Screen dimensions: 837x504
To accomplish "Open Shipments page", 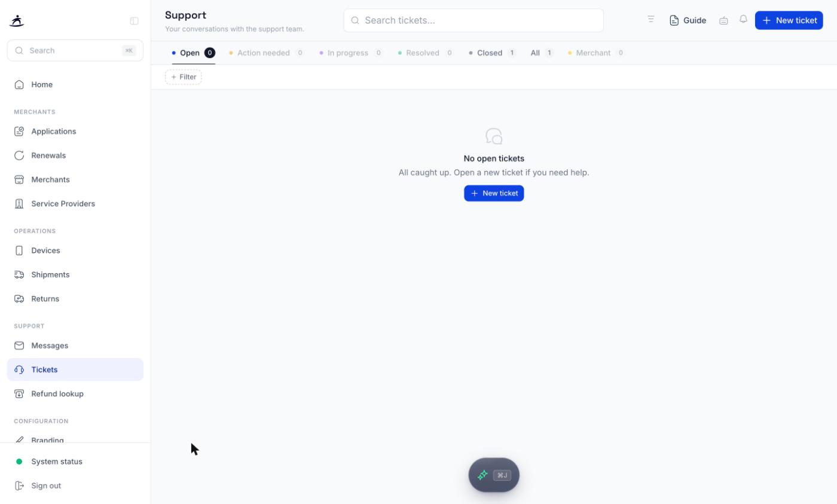I will (x=75, y=274).
